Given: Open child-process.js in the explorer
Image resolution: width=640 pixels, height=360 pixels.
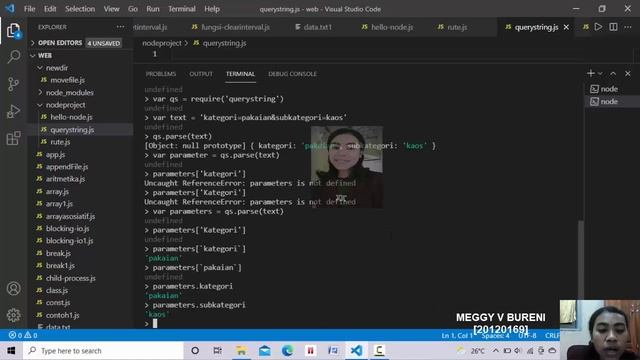Looking at the screenshot, I should click(x=71, y=278).
